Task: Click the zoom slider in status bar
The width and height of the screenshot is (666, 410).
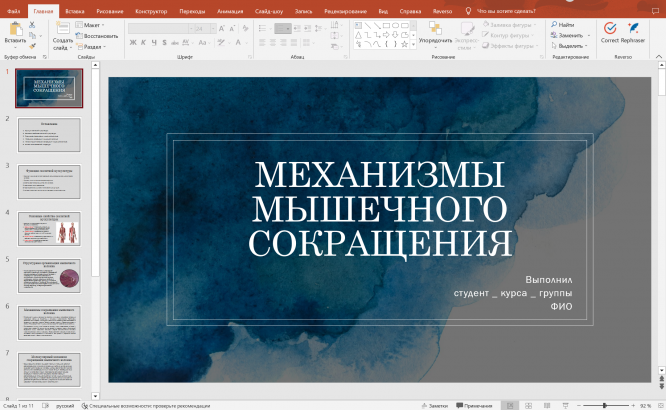Action: point(603,406)
